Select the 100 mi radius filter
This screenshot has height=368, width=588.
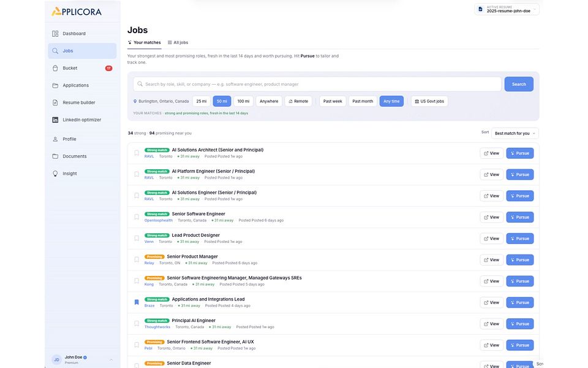pyautogui.click(x=243, y=101)
